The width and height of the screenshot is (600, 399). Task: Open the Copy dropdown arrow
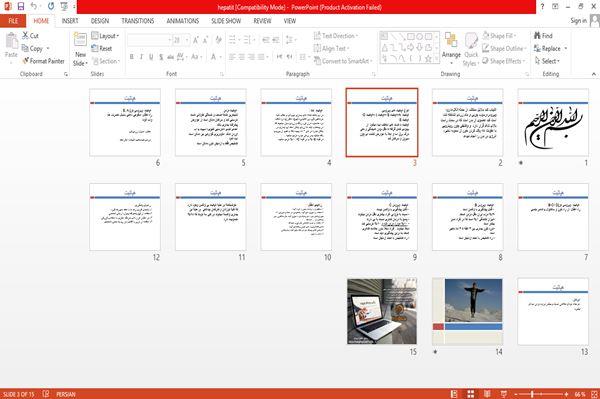coord(48,49)
